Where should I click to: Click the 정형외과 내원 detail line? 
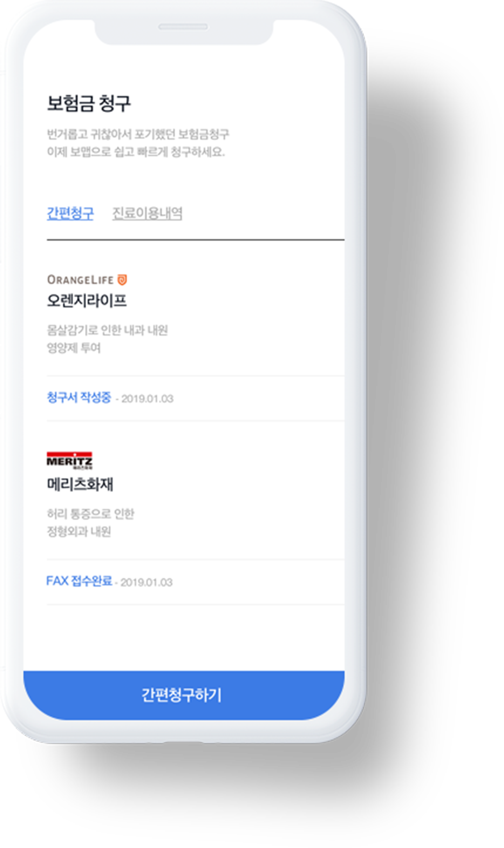pos(79,532)
